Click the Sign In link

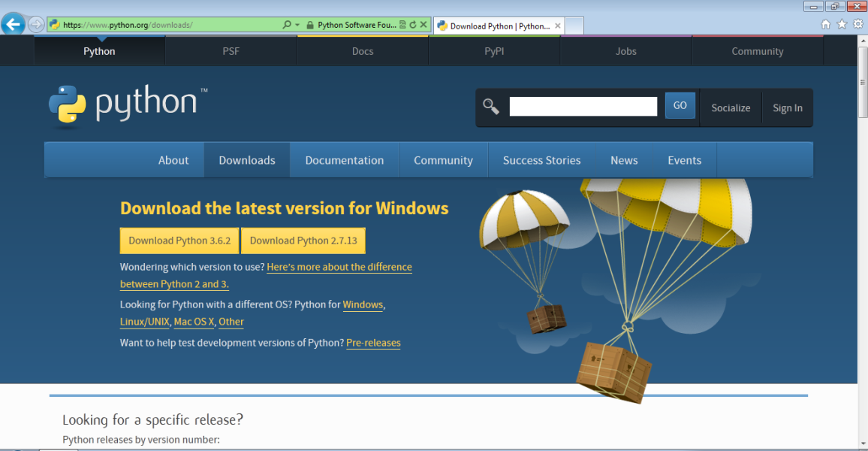pyautogui.click(x=787, y=108)
